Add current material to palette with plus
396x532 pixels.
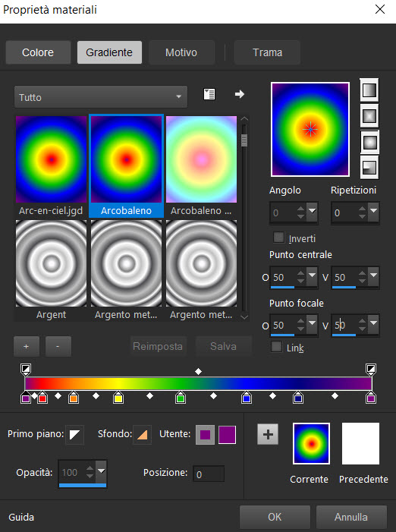tap(268, 434)
